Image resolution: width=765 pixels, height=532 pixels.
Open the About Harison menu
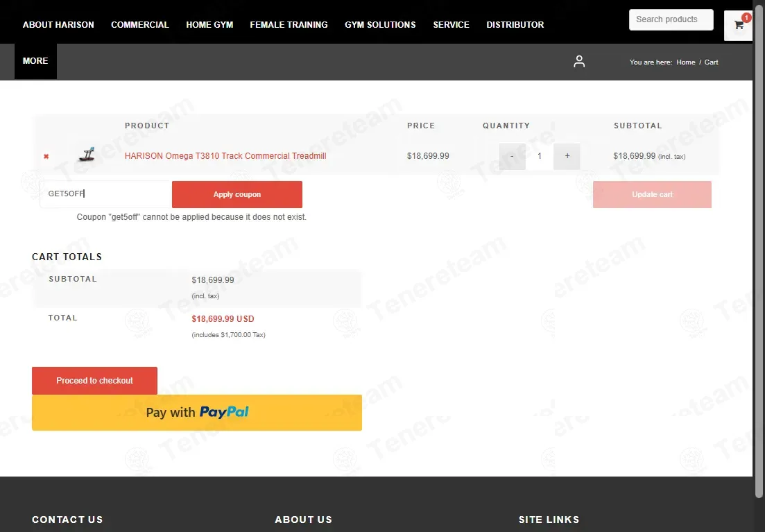coord(58,24)
